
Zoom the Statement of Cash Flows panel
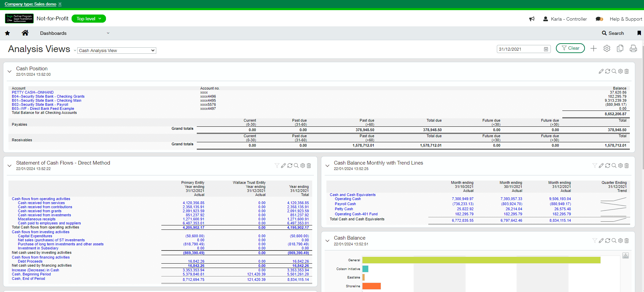296,166
